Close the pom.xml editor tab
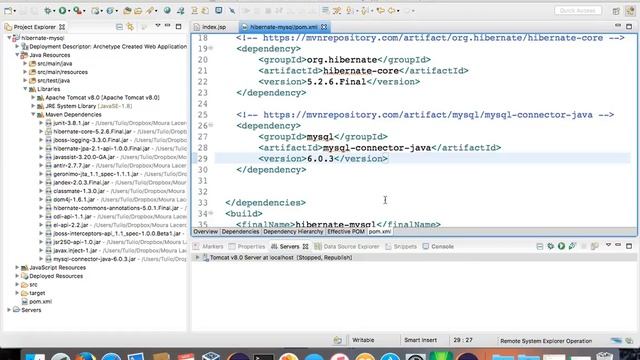 (x=324, y=27)
